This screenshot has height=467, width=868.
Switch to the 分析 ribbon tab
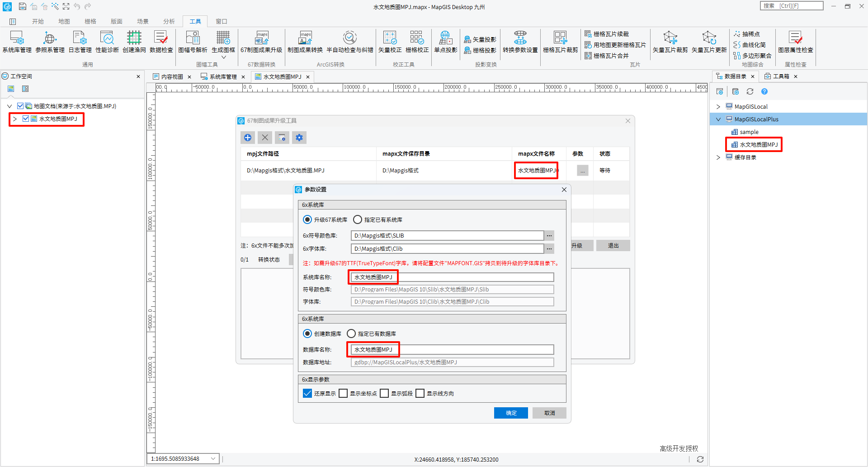pyautogui.click(x=169, y=21)
